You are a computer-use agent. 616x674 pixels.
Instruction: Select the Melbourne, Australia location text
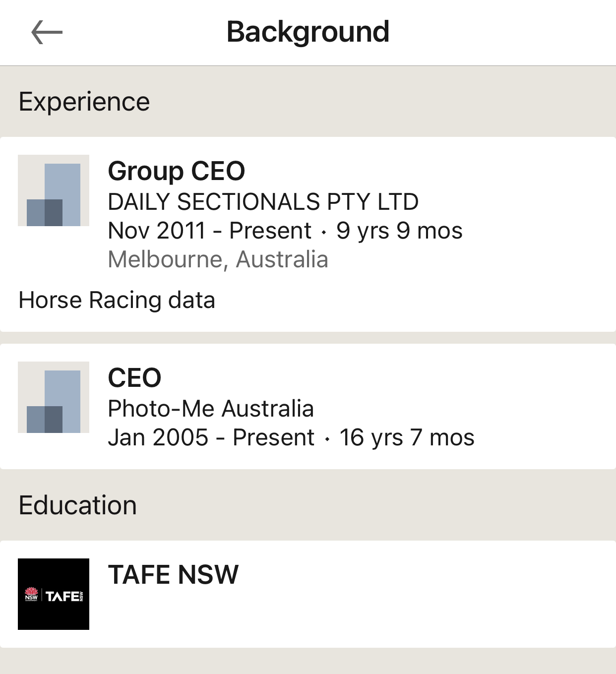pos(218,259)
